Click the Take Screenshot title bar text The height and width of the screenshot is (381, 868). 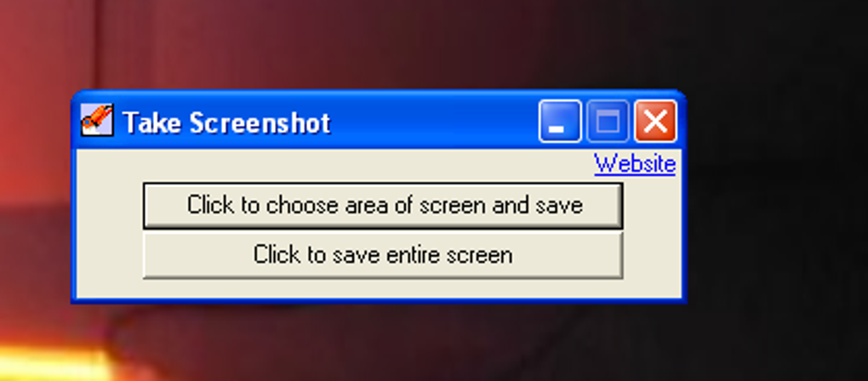click(226, 122)
